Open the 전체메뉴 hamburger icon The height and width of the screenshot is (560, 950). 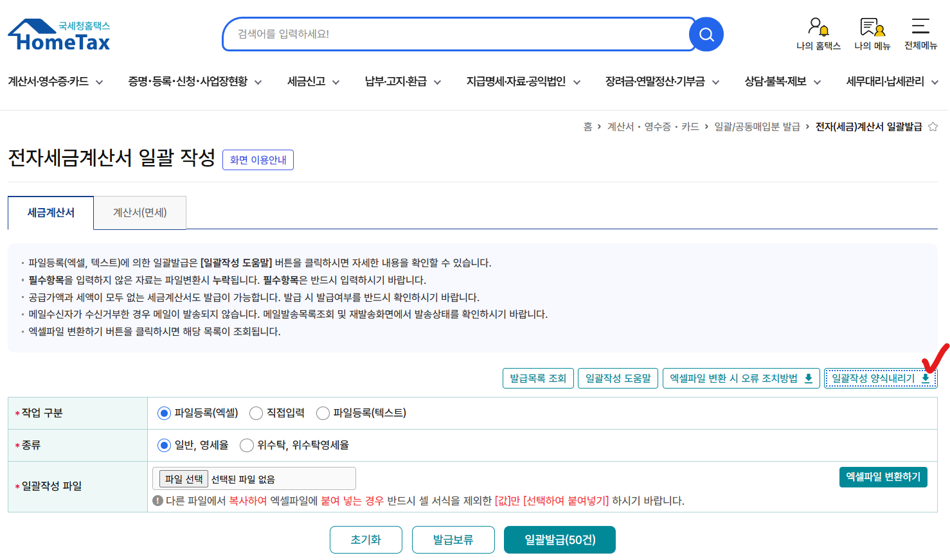point(920,34)
